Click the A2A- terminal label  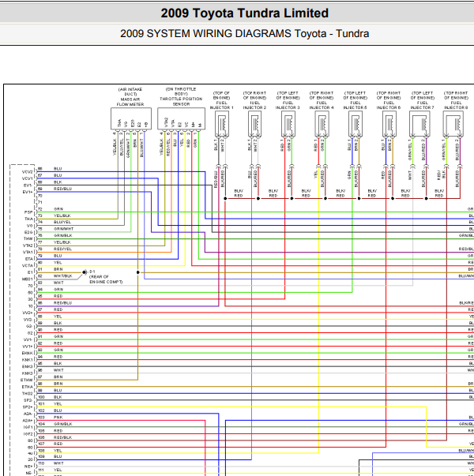tap(28, 414)
